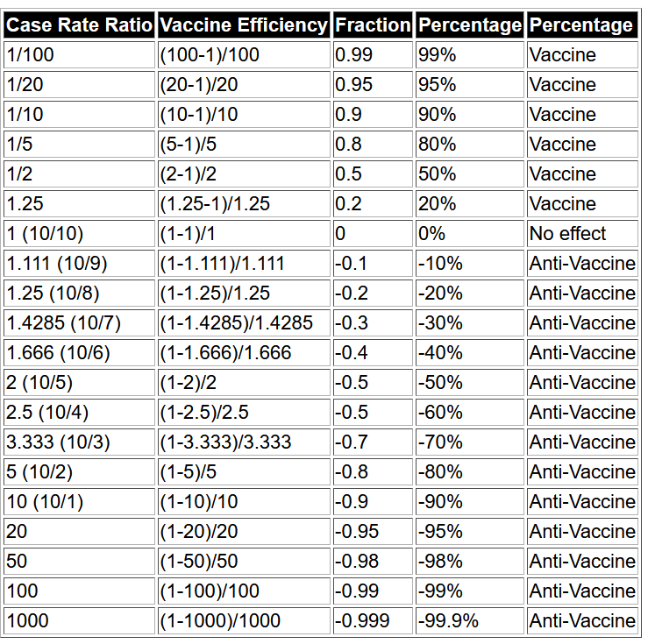Click the Case Rate Ratio column header

pos(79,25)
